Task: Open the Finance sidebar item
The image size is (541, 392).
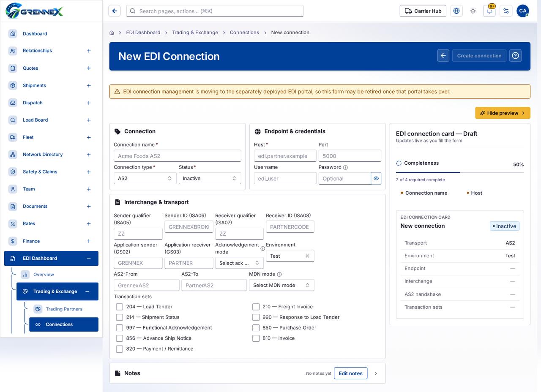Action: (x=51, y=241)
